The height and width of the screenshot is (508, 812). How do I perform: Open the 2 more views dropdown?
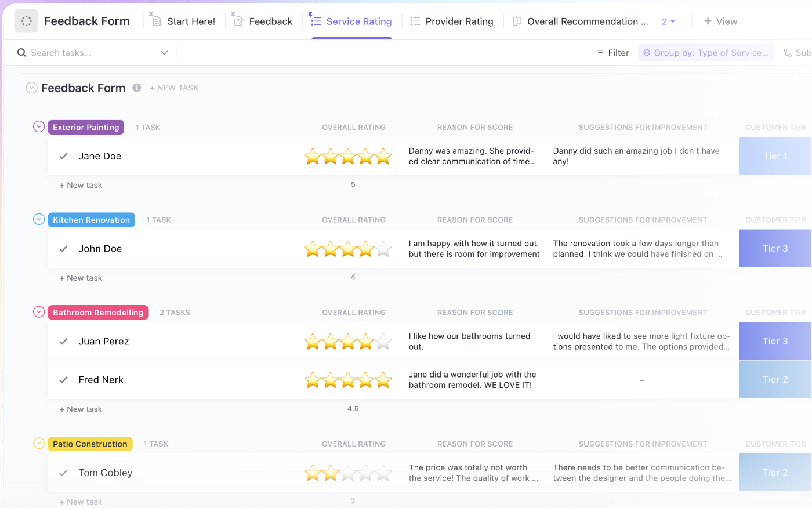668,21
